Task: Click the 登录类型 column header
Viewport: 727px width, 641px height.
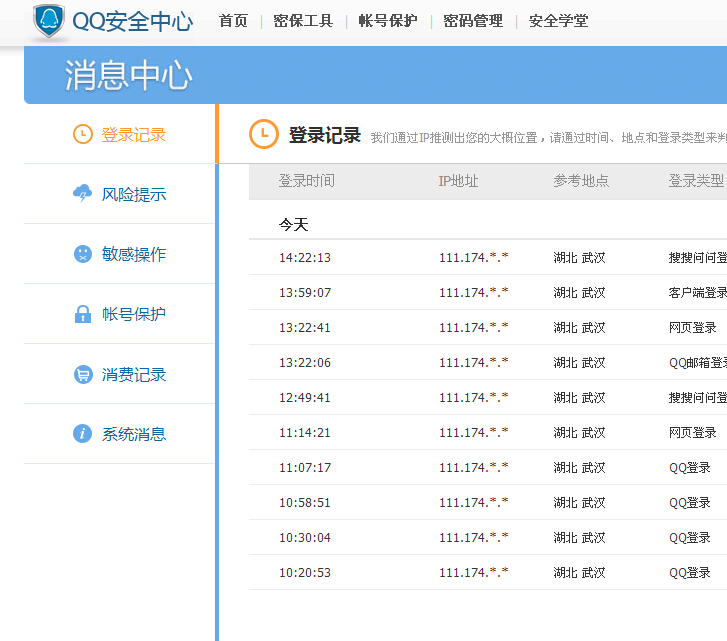Action: pyautogui.click(x=696, y=181)
